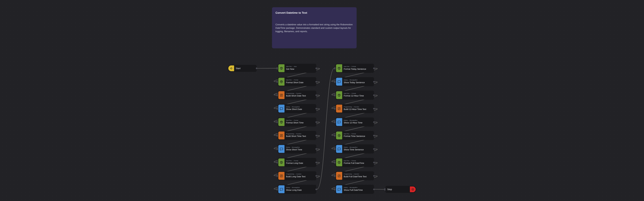Click the Start node output port
Screen dimensions: 644x201
(x=257, y=68)
